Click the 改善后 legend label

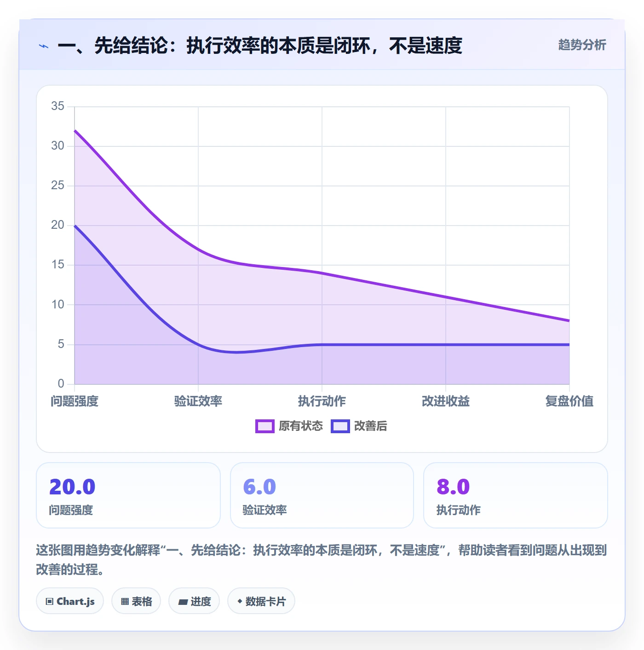pos(371,426)
